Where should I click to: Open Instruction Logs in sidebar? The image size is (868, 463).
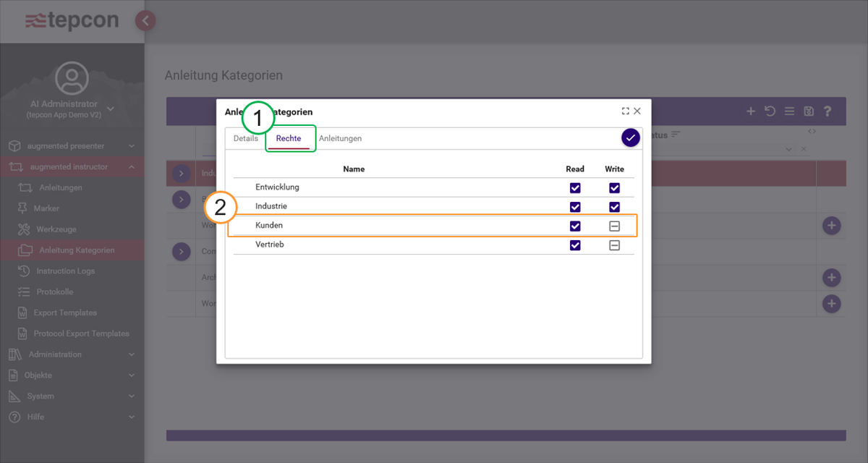(x=65, y=271)
